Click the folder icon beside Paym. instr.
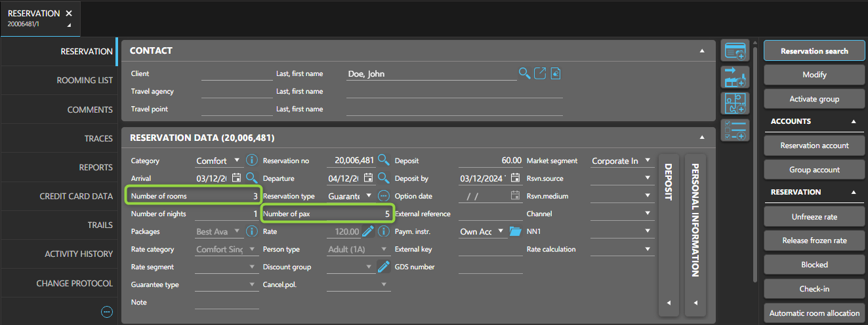Screen dimensions: 868x325 click(x=514, y=231)
